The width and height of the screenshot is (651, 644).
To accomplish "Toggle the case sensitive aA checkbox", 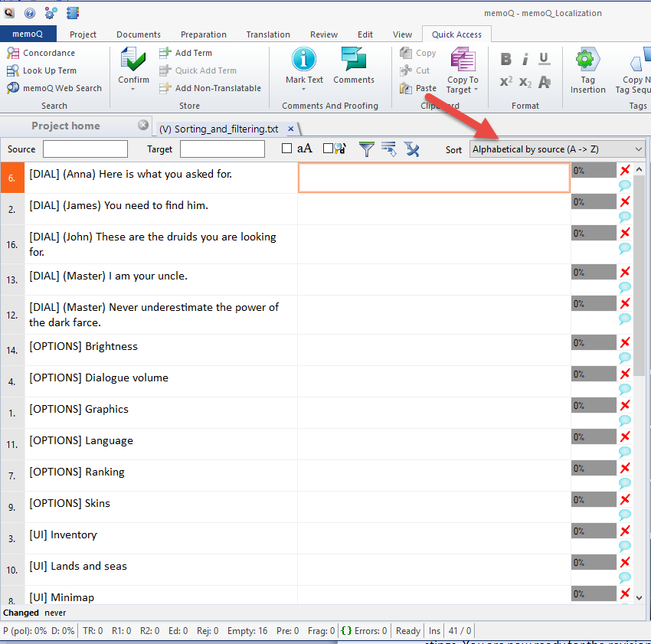I will point(286,149).
